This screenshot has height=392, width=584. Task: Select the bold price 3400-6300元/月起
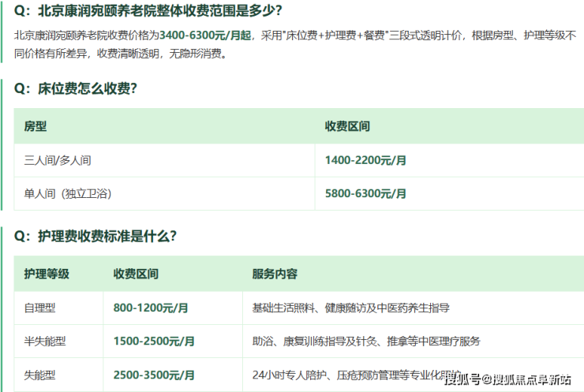click(x=205, y=35)
